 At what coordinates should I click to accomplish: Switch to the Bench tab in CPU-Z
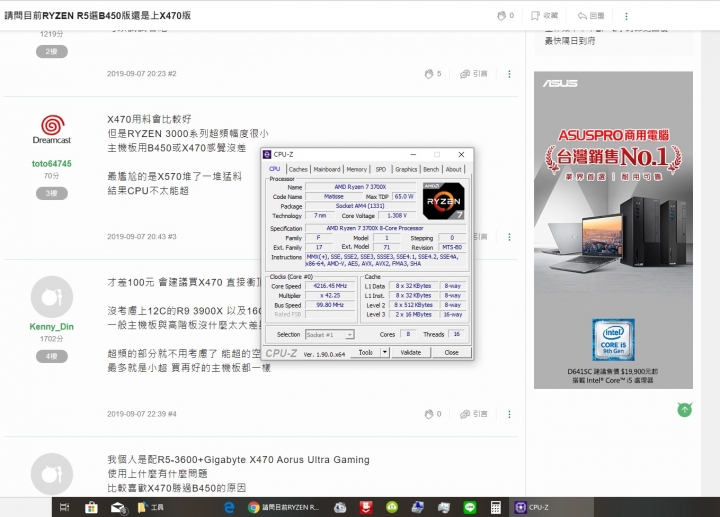coord(431,169)
